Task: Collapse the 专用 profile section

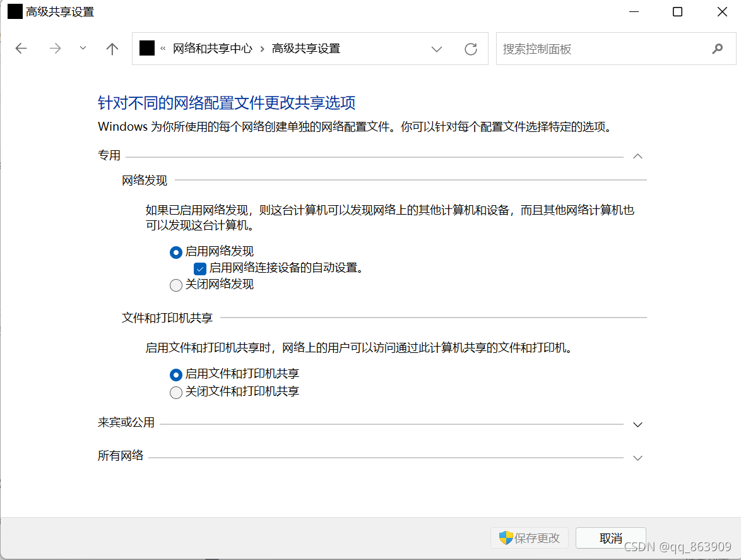Action: click(x=637, y=156)
